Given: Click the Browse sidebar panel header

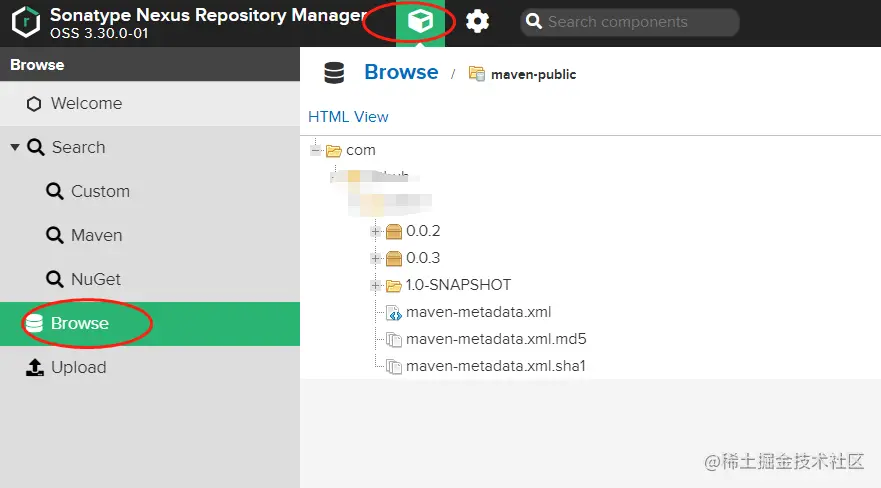Looking at the screenshot, I should (149, 65).
